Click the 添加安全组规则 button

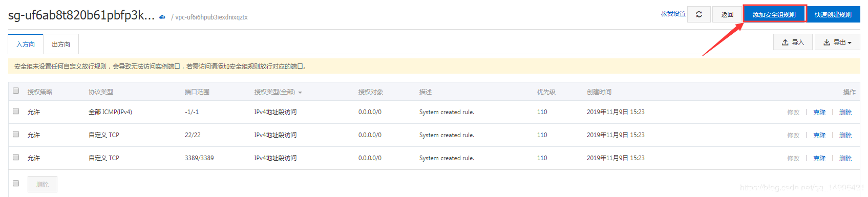(774, 14)
